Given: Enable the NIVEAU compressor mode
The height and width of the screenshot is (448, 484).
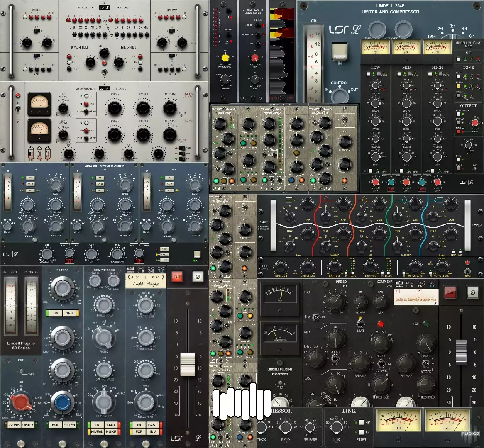Looking at the screenshot, I should pyautogui.click(x=97, y=432).
